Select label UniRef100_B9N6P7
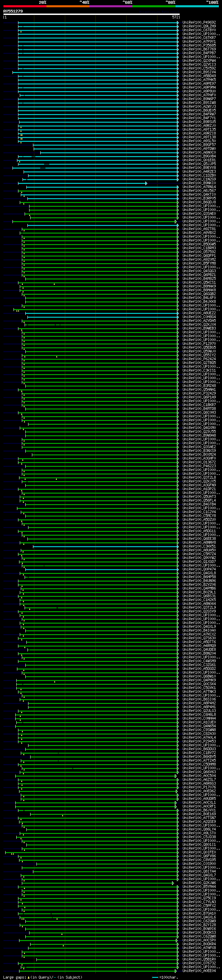 pos(199,99)
